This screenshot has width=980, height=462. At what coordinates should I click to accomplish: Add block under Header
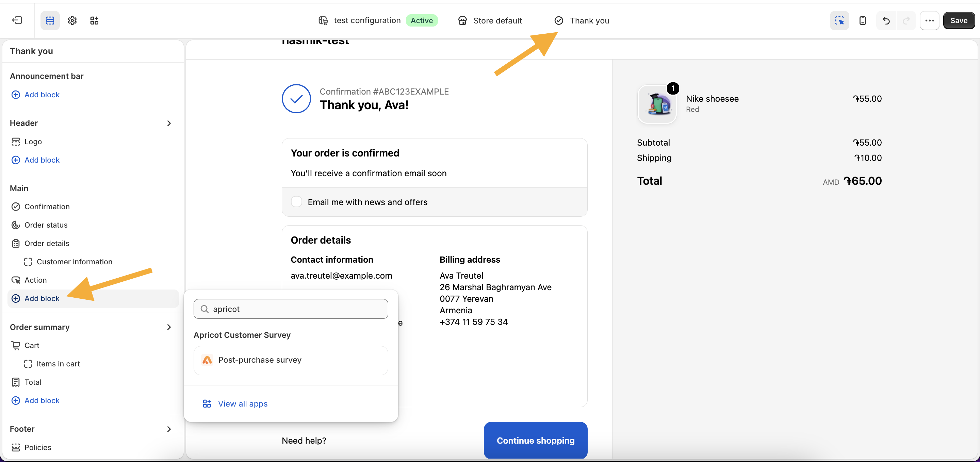36,160
